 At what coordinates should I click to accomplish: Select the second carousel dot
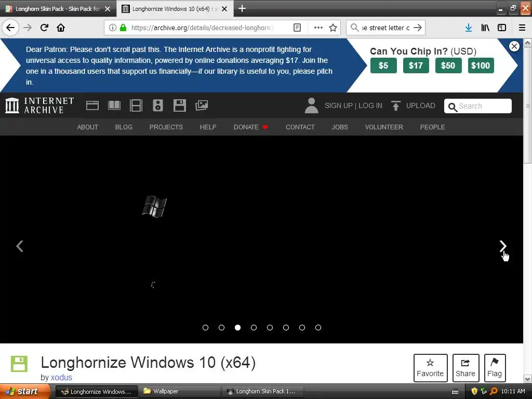[x=221, y=327]
